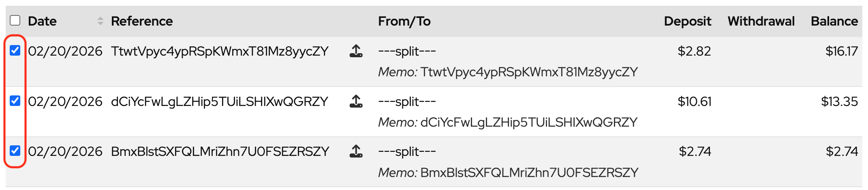Sort by Date using the sort arrows

point(100,21)
